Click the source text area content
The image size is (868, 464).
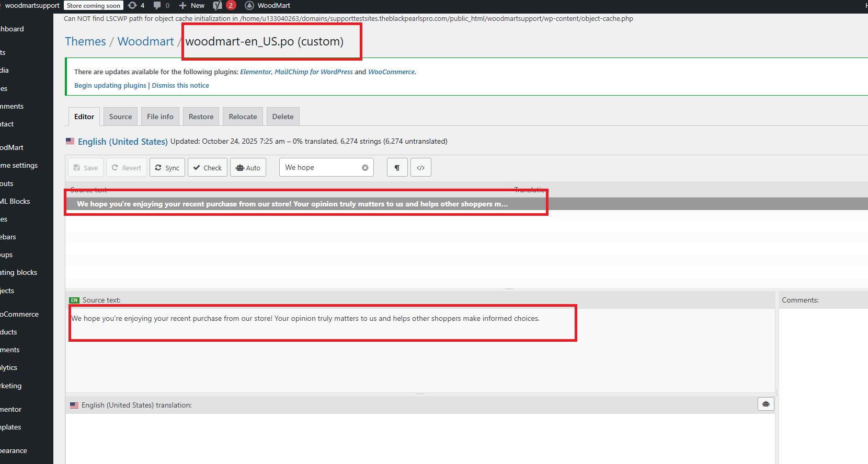(x=305, y=318)
